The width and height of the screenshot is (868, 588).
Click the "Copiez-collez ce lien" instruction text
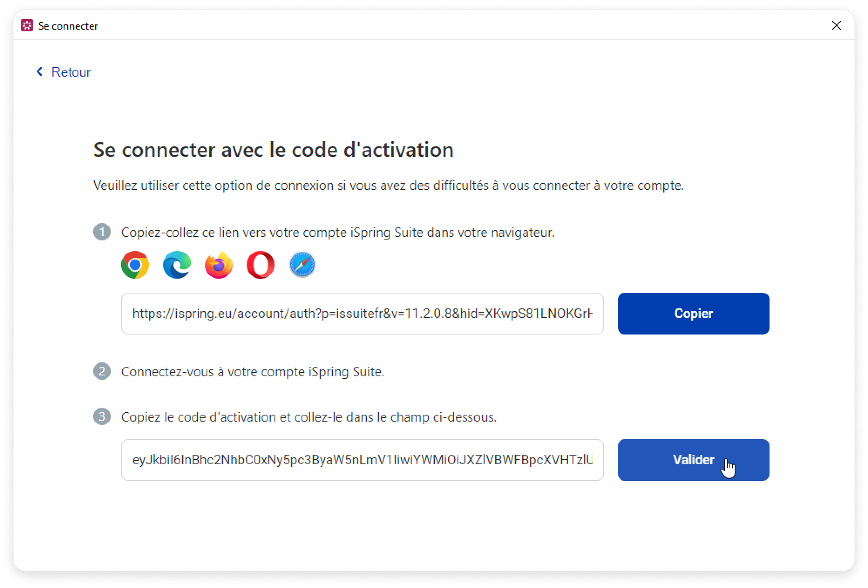pos(338,233)
